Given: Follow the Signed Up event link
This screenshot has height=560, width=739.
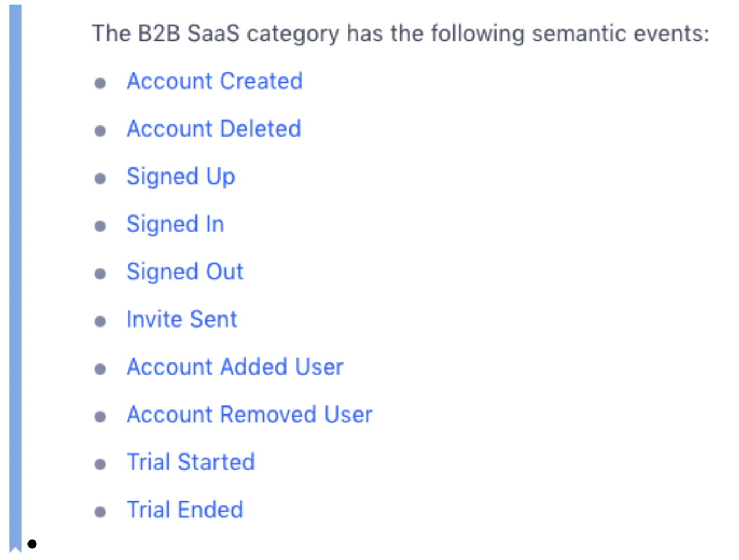Looking at the screenshot, I should point(181,177).
